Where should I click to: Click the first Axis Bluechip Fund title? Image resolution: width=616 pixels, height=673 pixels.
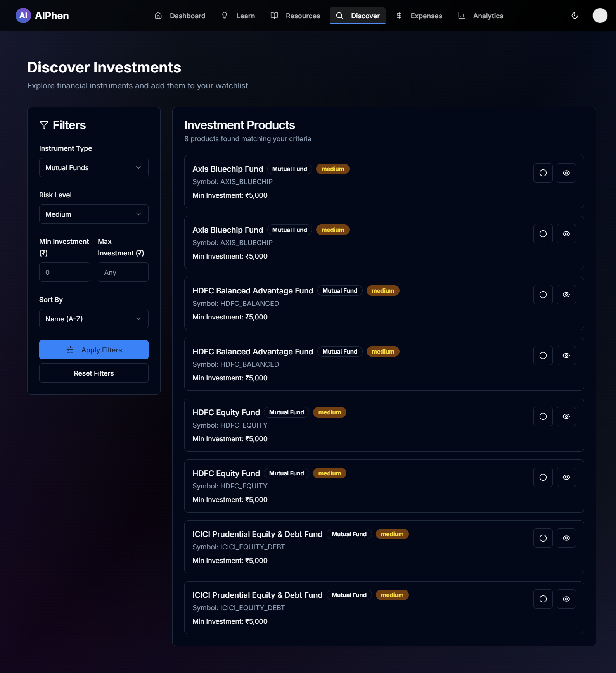(x=228, y=169)
